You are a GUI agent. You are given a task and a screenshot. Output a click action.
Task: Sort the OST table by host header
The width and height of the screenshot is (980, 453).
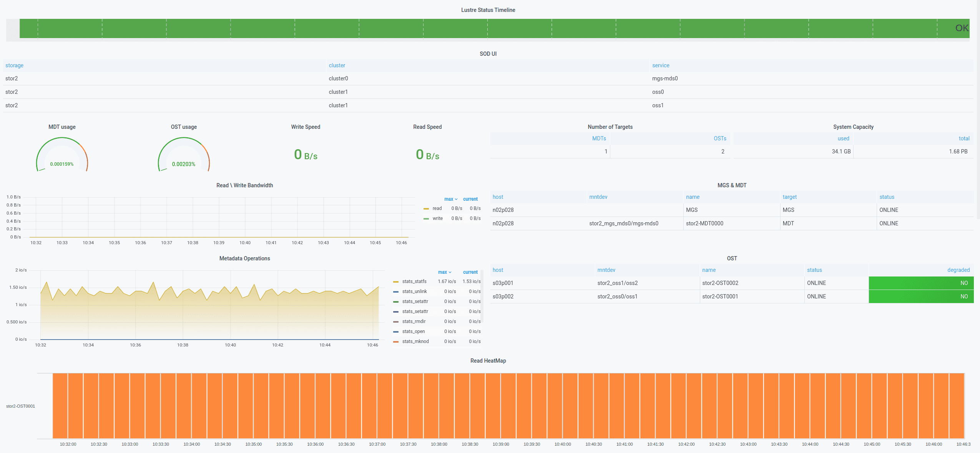497,270
